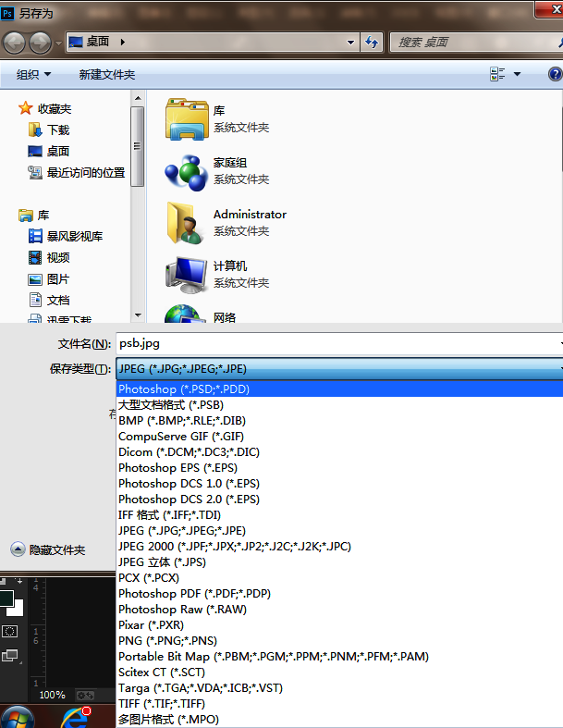Choose PCX format option
The height and width of the screenshot is (728, 563).
(x=339, y=578)
